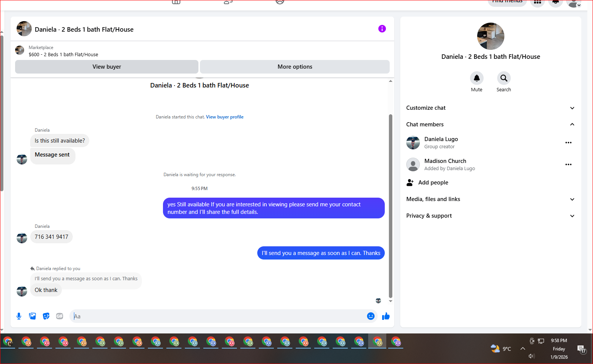The height and width of the screenshot is (364, 593).
Task: Click Daniela's avatar next to '716 341 9417'
Action: pos(22,238)
